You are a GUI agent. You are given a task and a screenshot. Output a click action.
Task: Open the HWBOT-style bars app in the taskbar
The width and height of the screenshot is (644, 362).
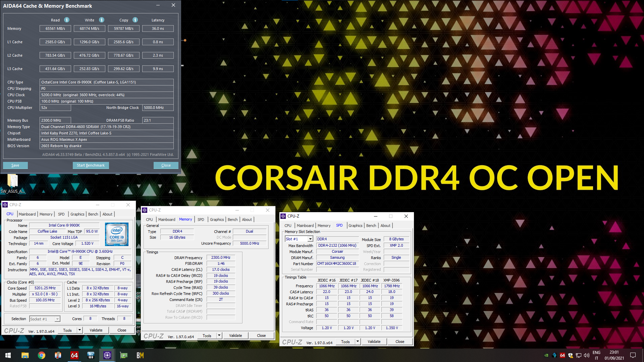coord(91,355)
